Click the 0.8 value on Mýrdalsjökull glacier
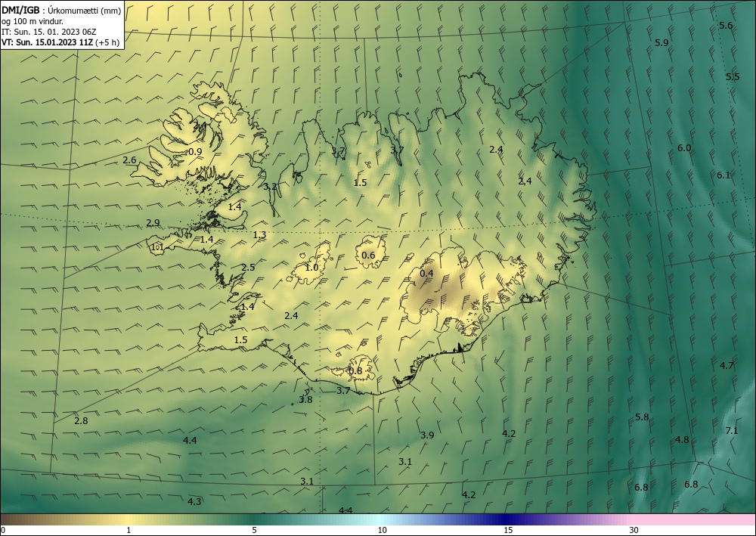This screenshot has height=536, width=756. (355, 370)
